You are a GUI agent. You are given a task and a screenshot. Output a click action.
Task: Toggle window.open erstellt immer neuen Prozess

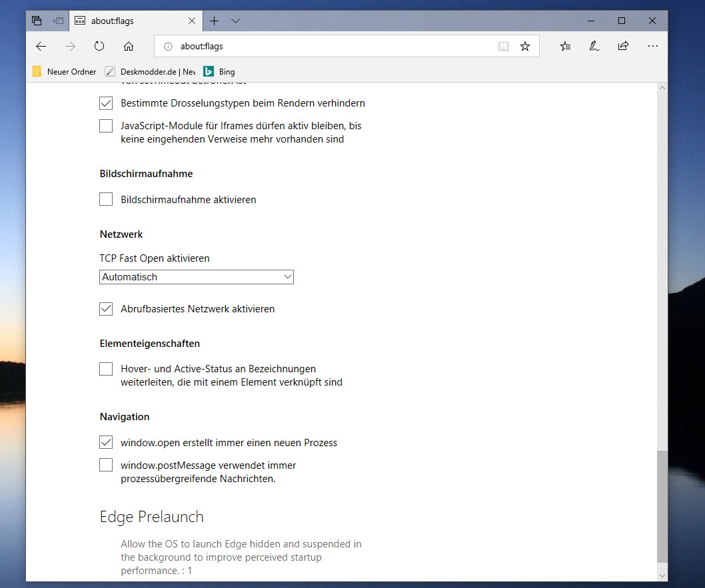tap(106, 442)
